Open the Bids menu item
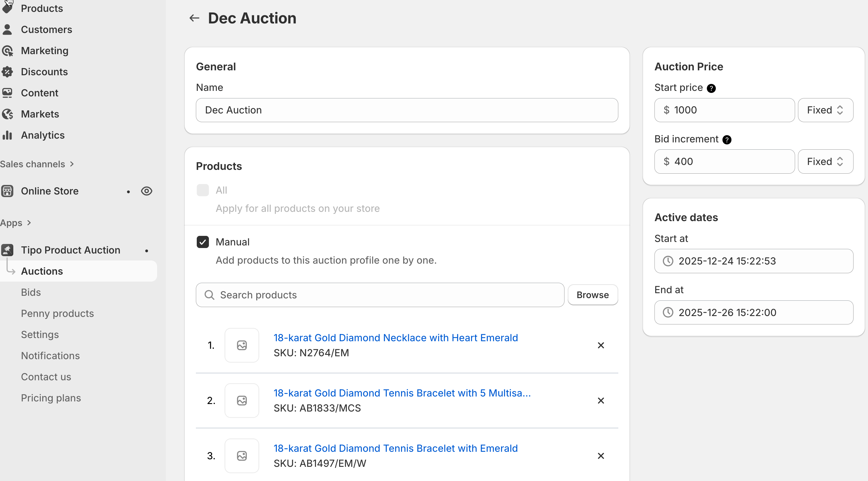 (x=31, y=292)
